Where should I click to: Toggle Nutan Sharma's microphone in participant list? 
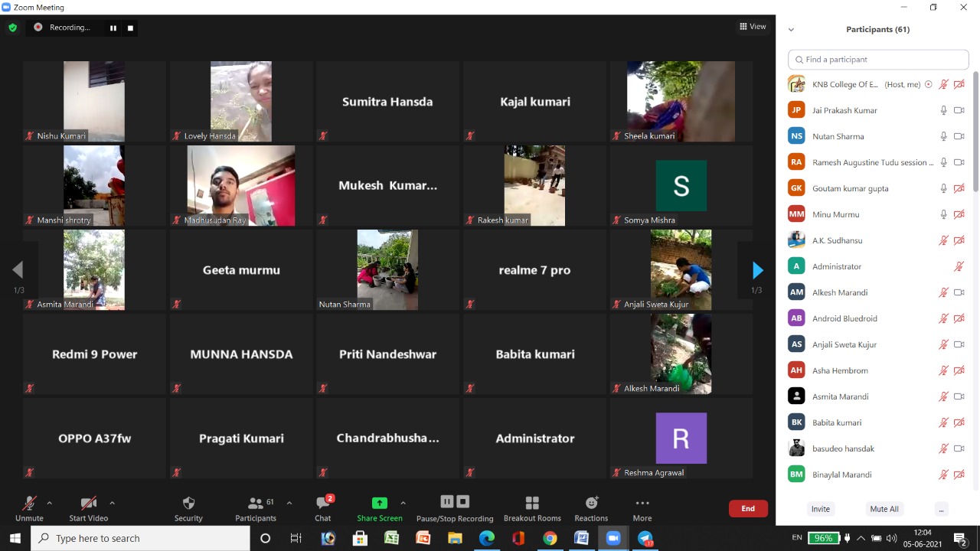(x=944, y=136)
